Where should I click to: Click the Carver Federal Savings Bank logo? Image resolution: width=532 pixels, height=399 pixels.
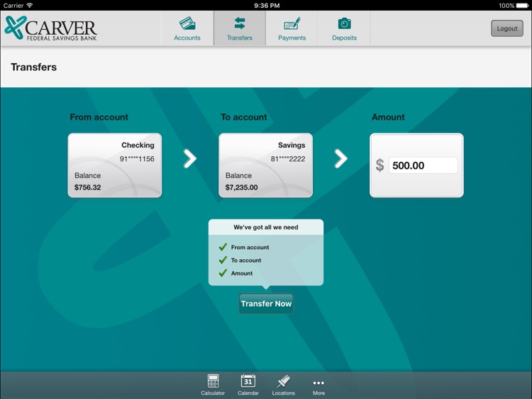51,28
